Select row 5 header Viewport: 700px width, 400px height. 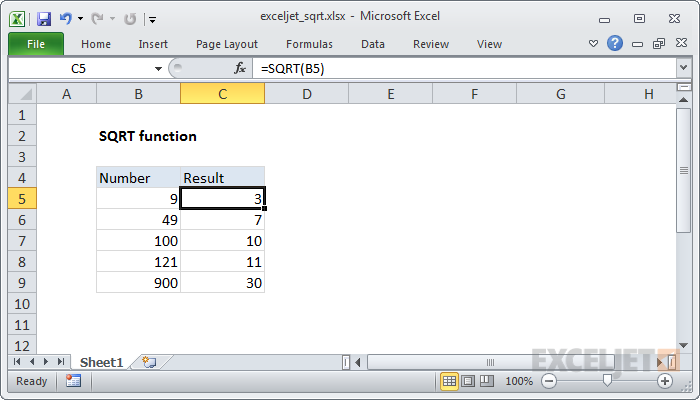coord(22,199)
